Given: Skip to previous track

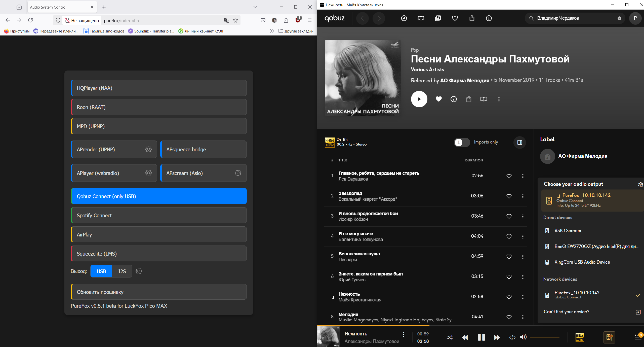Looking at the screenshot, I should [465, 337].
